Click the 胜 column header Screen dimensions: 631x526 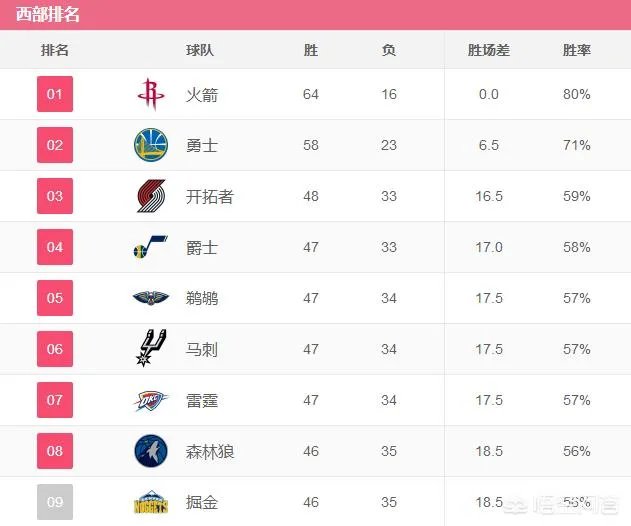pos(311,50)
